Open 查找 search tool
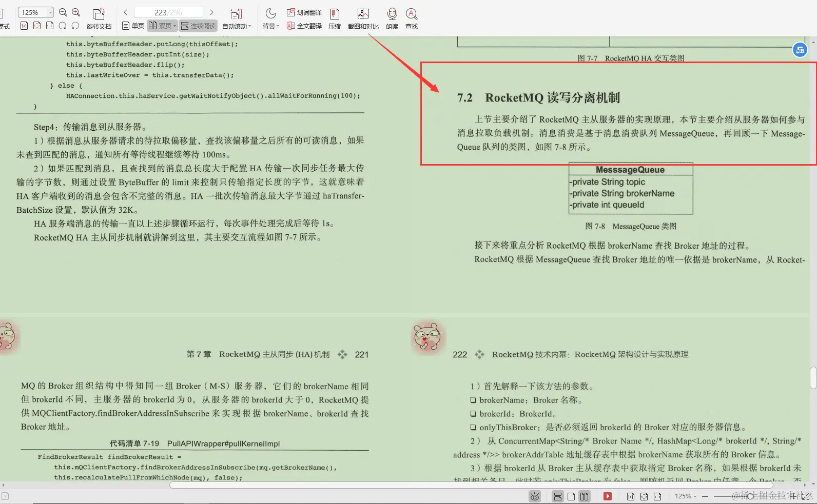This screenshot has height=504, width=817. pos(412,19)
